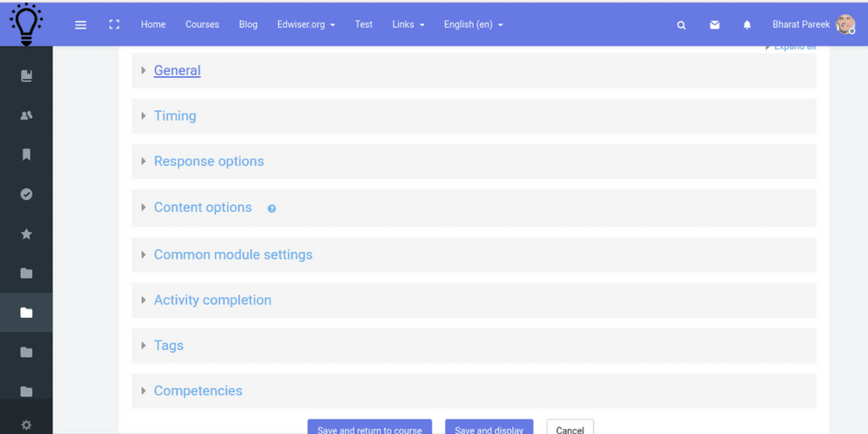Expand the Content options section
The width and height of the screenshot is (868, 434).
(203, 207)
